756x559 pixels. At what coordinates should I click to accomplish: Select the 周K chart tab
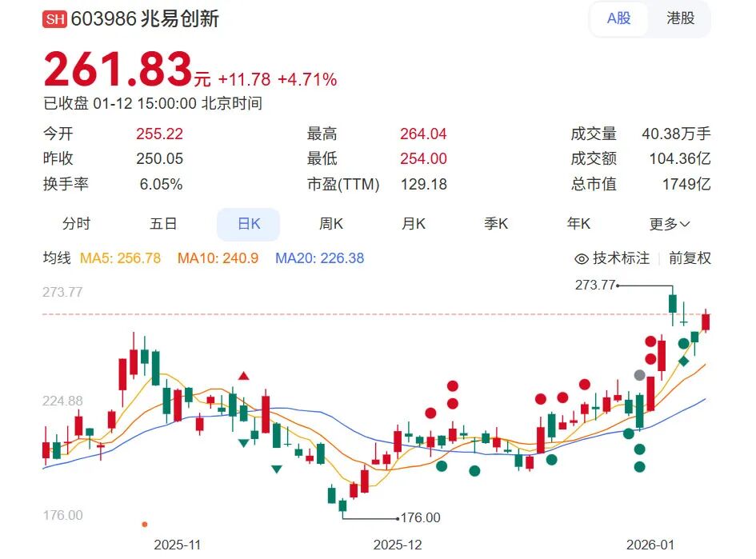click(332, 224)
